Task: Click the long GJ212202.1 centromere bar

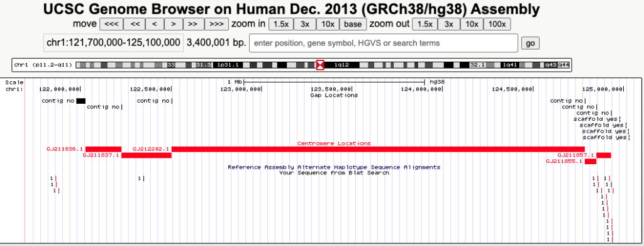Action: pos(378,149)
